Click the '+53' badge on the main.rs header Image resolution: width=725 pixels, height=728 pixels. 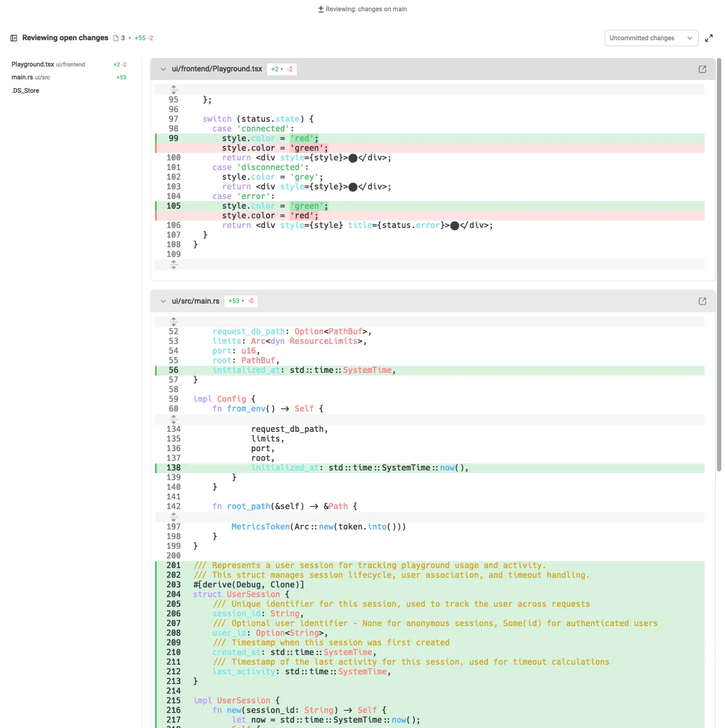coord(240,301)
